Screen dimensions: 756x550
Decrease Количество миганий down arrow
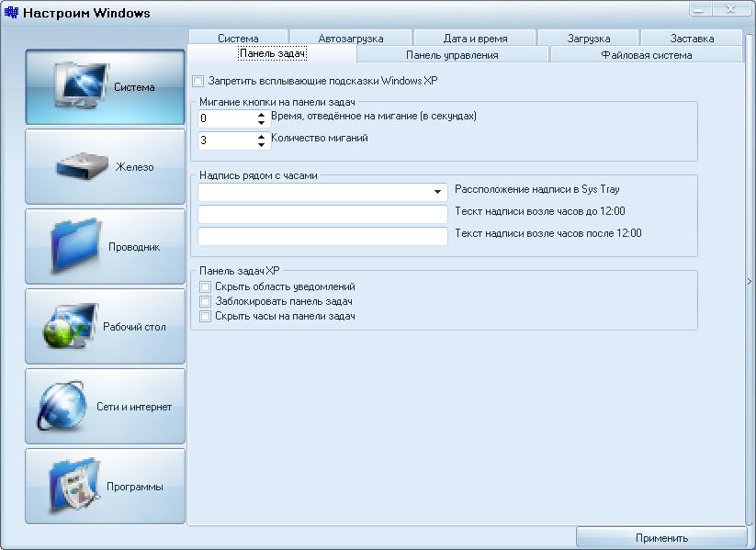[x=261, y=144]
